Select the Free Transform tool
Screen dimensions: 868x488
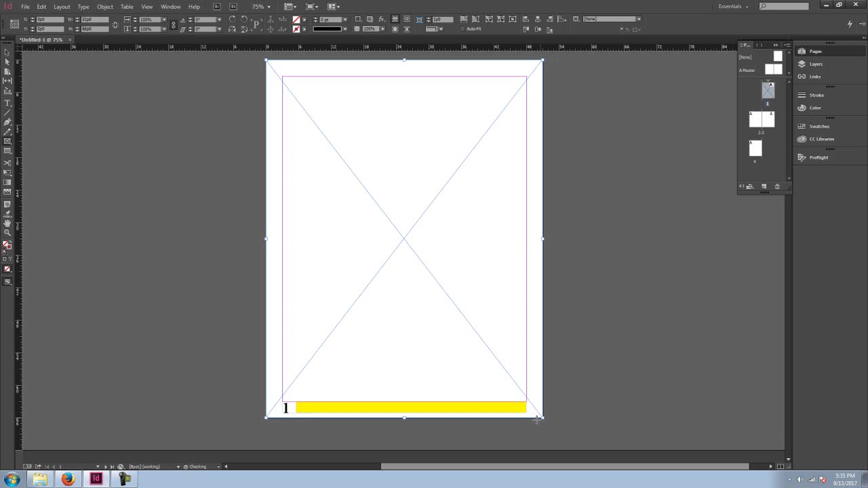(x=7, y=172)
